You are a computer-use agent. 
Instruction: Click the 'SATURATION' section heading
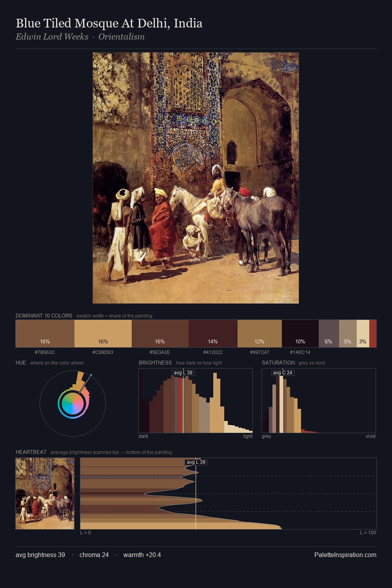coord(278,363)
